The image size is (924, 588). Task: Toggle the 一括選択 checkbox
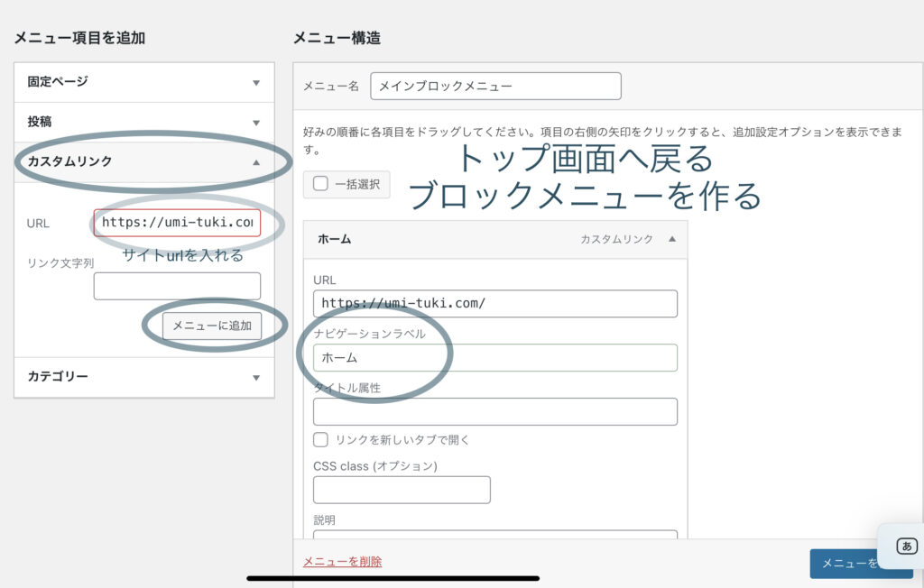320,184
